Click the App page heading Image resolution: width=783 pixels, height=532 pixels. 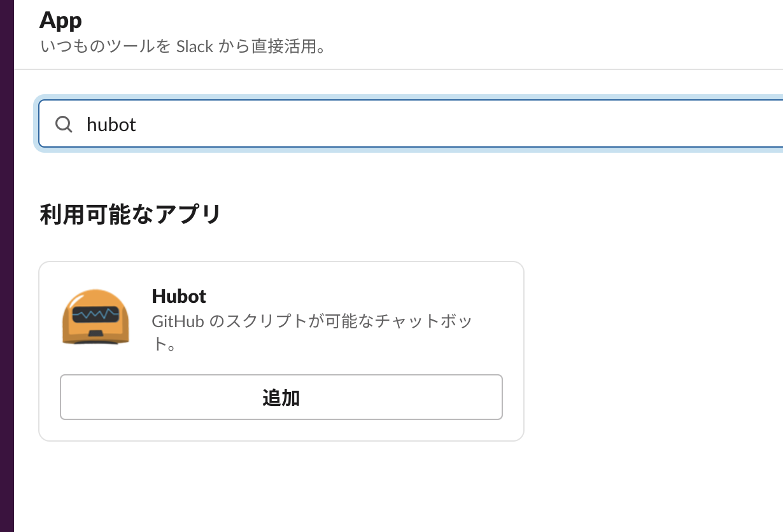(60, 20)
